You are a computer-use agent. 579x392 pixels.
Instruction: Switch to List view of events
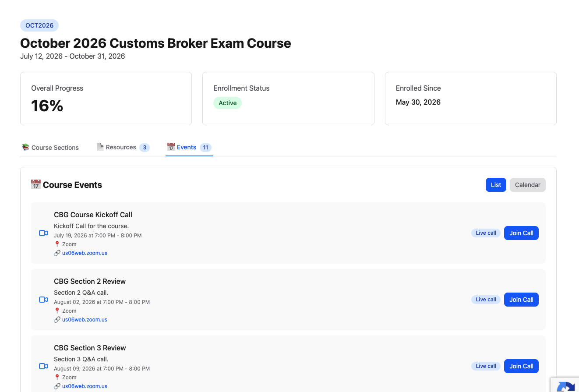click(x=496, y=185)
